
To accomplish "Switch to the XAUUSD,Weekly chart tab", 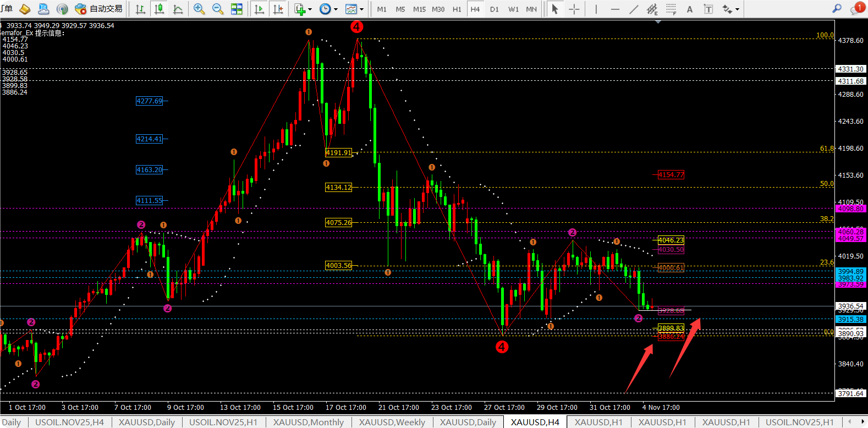I will pyautogui.click(x=392, y=422).
